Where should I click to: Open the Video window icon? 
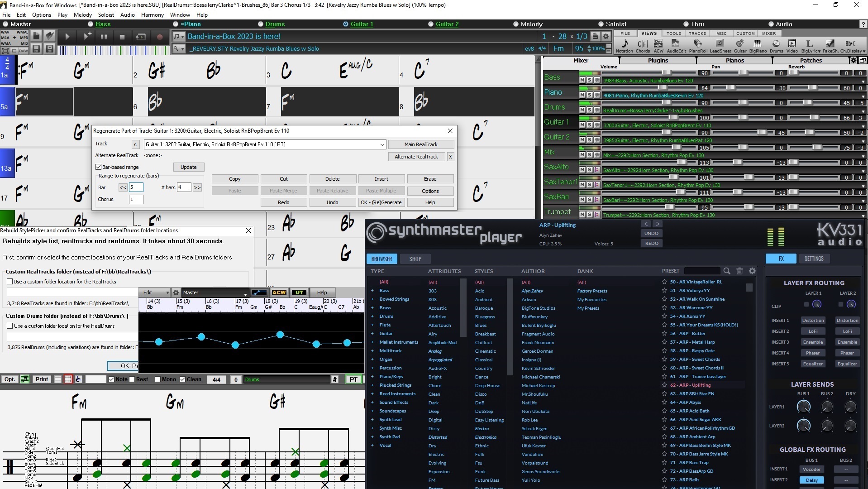(792, 45)
